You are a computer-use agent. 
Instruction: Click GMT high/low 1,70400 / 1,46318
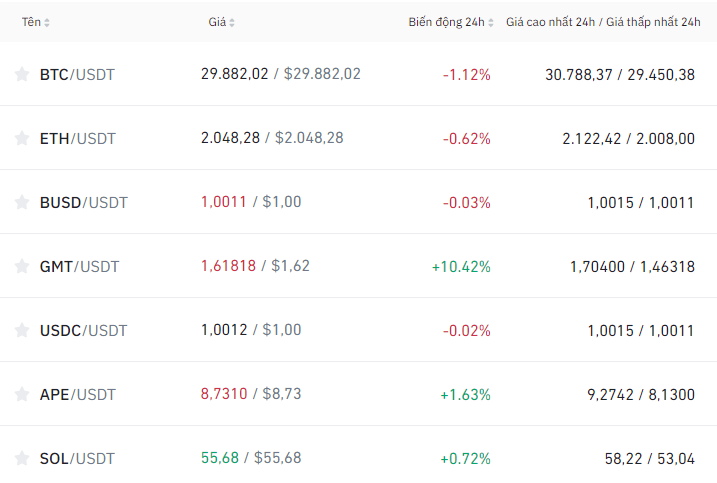[632, 267]
